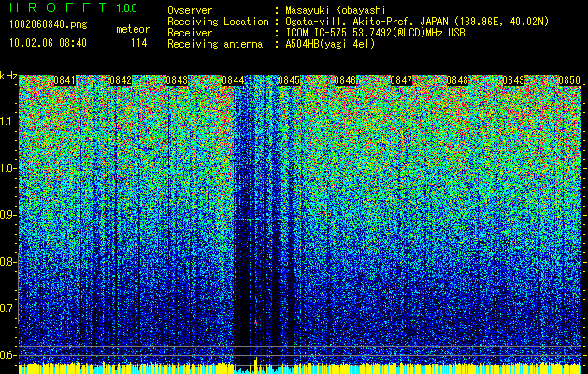Click the 0841 time marker
588x374 pixels.
pyautogui.click(x=65, y=80)
